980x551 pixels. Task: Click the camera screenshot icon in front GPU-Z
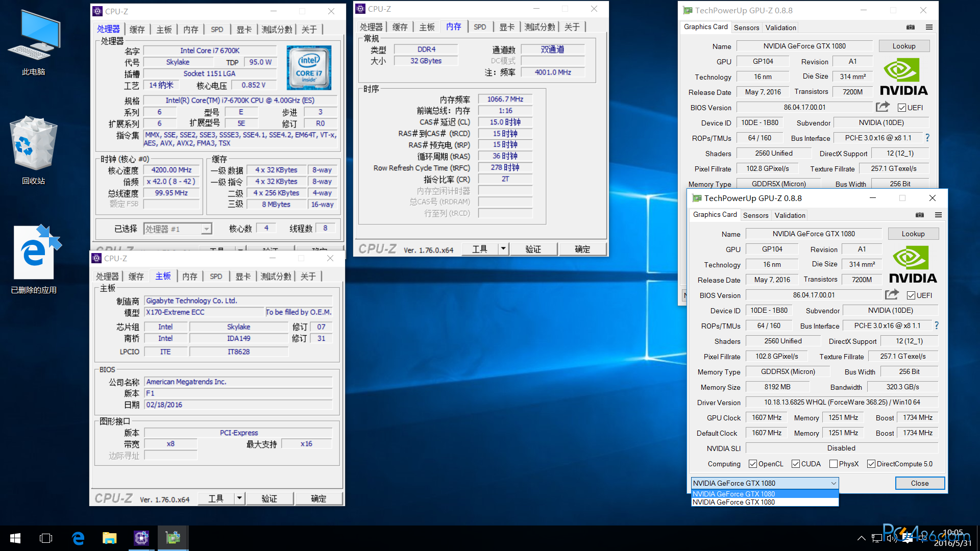click(919, 215)
